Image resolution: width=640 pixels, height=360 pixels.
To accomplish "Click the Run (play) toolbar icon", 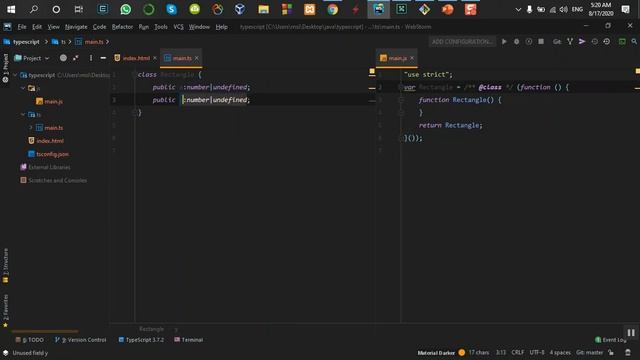I will 504,42.
